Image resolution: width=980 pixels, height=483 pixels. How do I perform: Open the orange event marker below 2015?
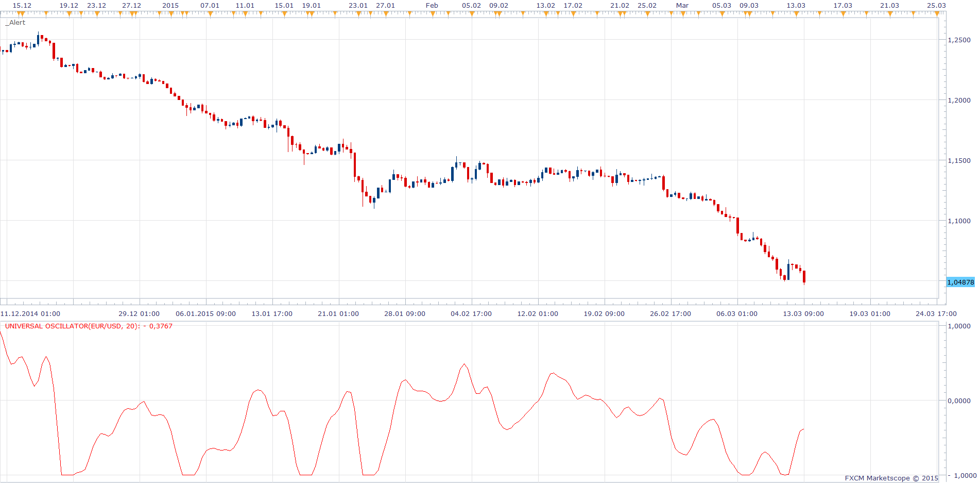171,13
